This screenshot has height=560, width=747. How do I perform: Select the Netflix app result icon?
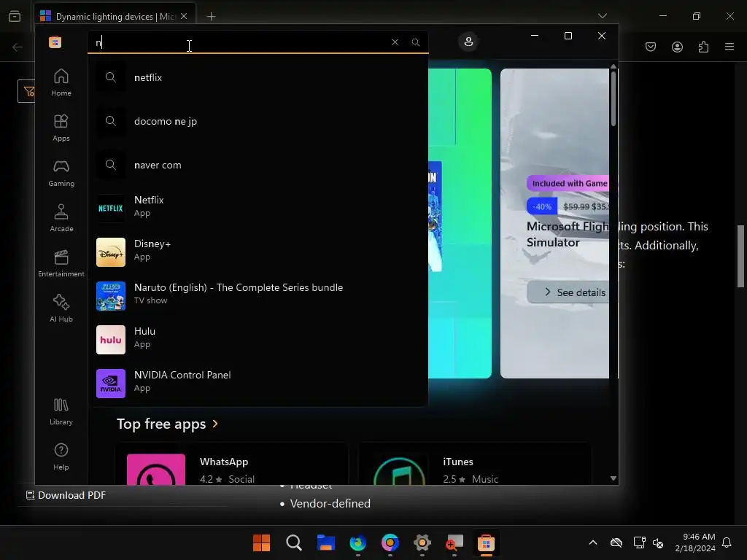click(111, 209)
